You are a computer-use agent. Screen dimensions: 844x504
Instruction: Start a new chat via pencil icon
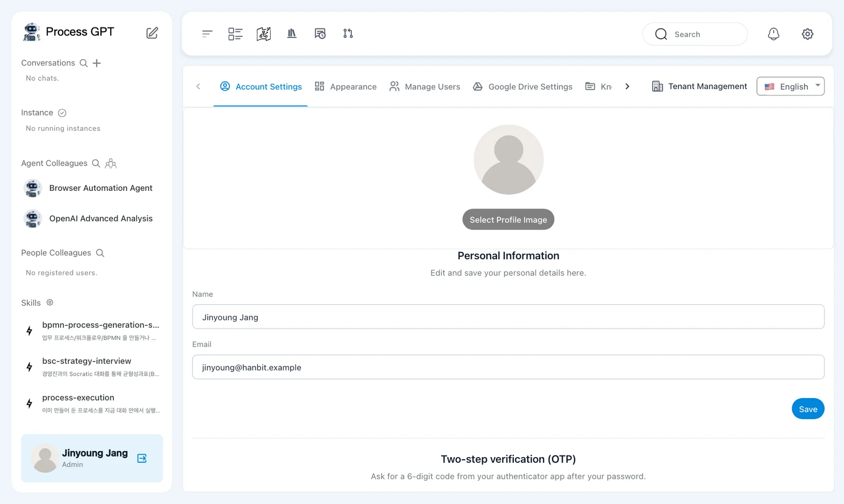point(152,33)
